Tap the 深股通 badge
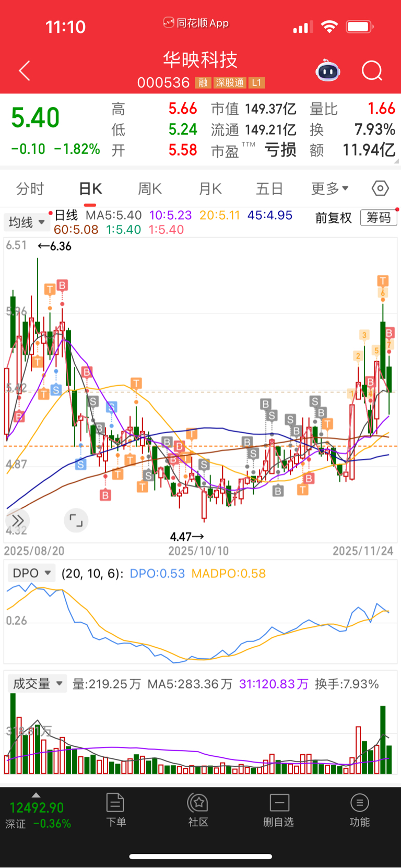The height and width of the screenshot is (868, 401). tap(230, 83)
